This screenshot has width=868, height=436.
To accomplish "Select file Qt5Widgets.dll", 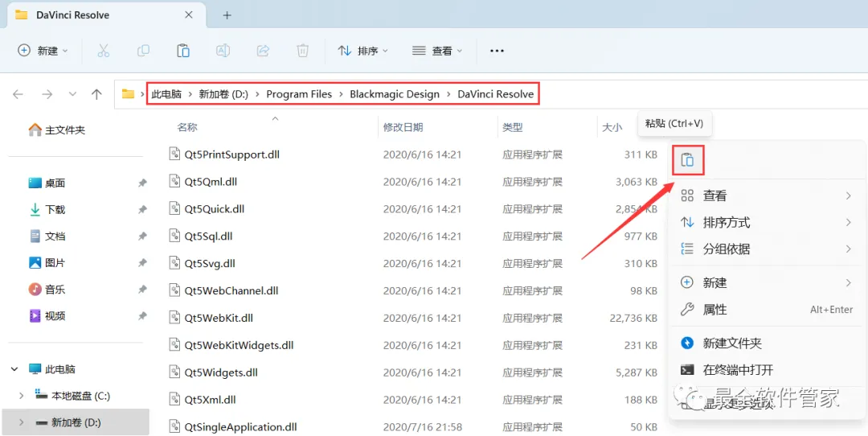I will (221, 372).
